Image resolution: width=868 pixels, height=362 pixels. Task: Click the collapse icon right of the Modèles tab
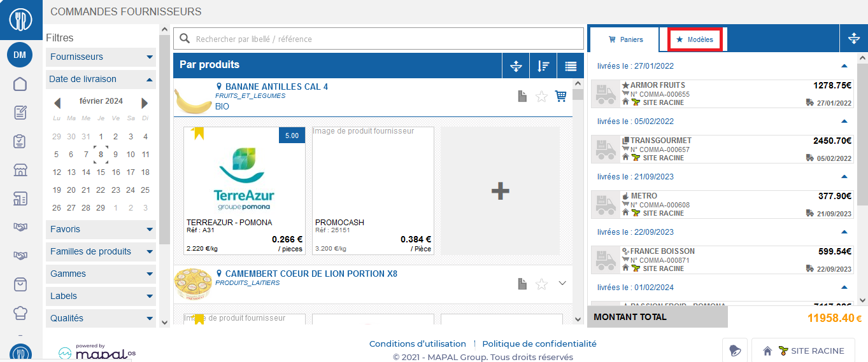tap(854, 39)
